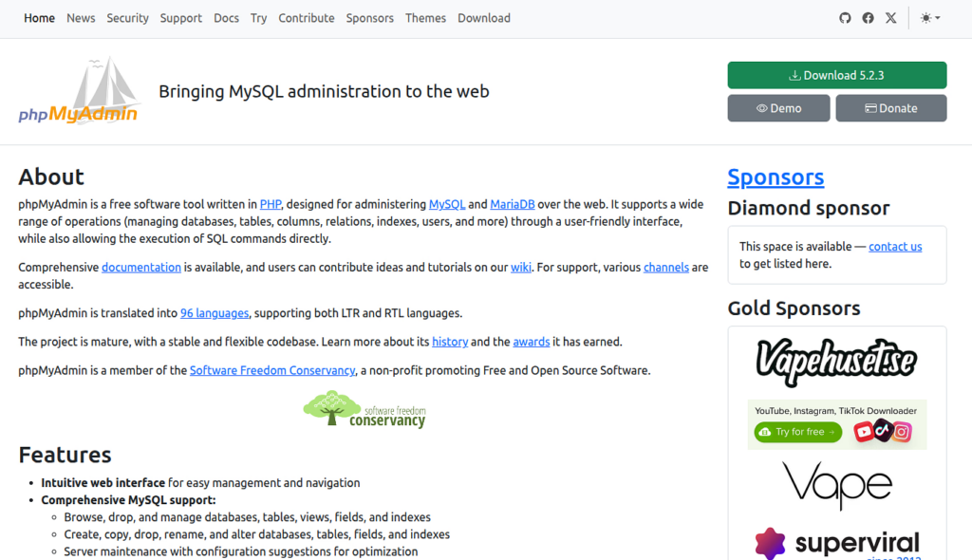The height and width of the screenshot is (560, 972).
Task: Select Security in the navigation bar
Action: [127, 17]
